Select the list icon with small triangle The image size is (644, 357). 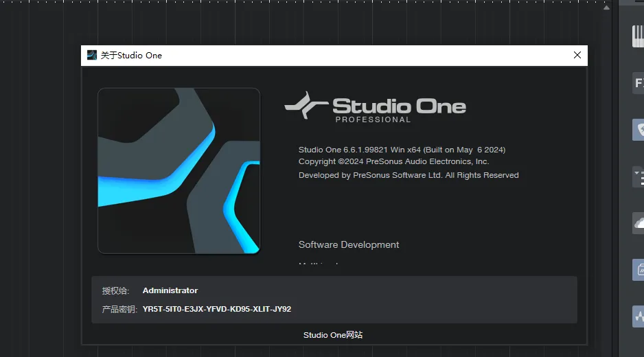point(639,176)
